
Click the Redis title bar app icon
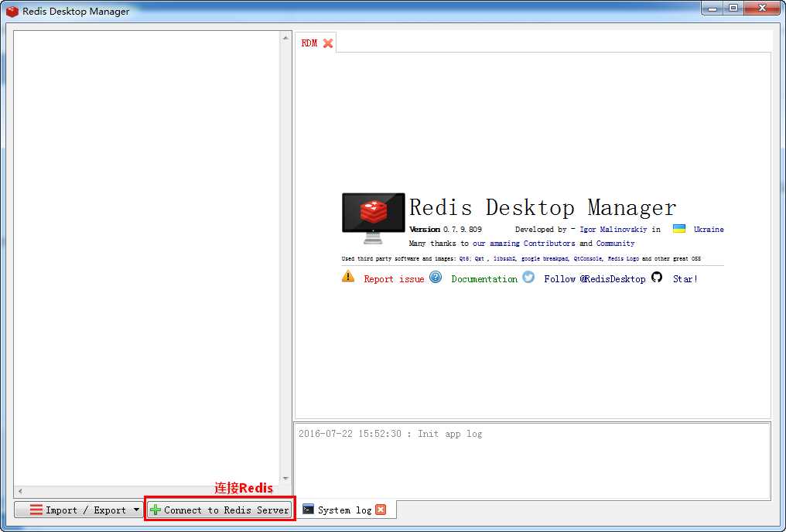click(x=12, y=11)
